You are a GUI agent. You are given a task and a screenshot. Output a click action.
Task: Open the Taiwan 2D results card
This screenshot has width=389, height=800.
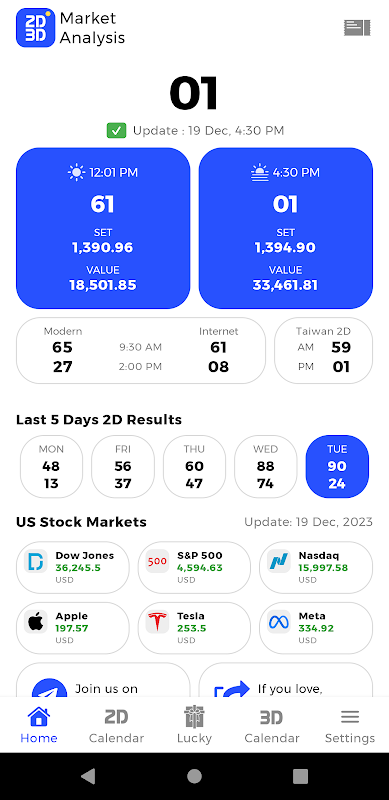click(x=324, y=351)
